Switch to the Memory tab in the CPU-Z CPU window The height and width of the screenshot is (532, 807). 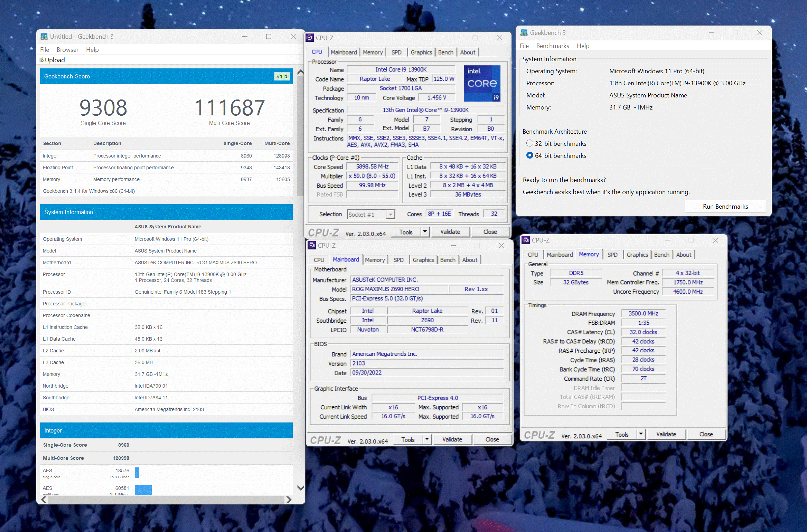(373, 52)
